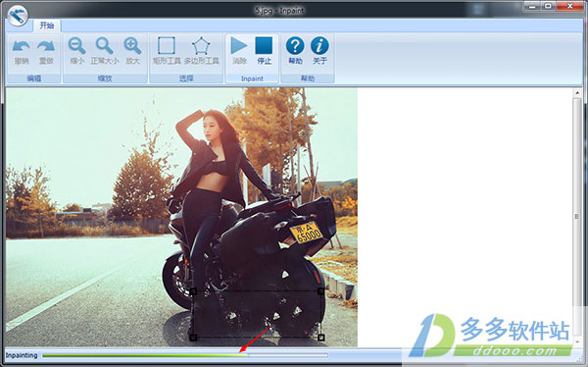Click the Inpainting status text
The image size is (588, 367).
pyautogui.click(x=22, y=355)
